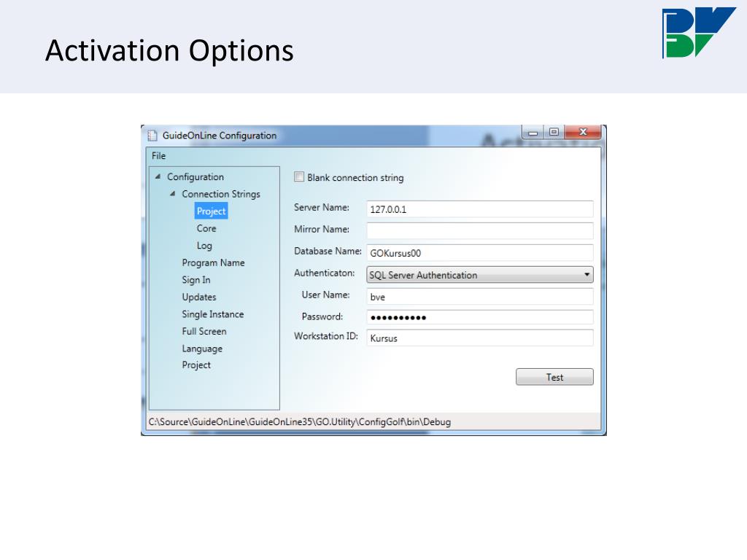The image size is (747, 560).
Task: Click the Test button
Action: pos(554,377)
